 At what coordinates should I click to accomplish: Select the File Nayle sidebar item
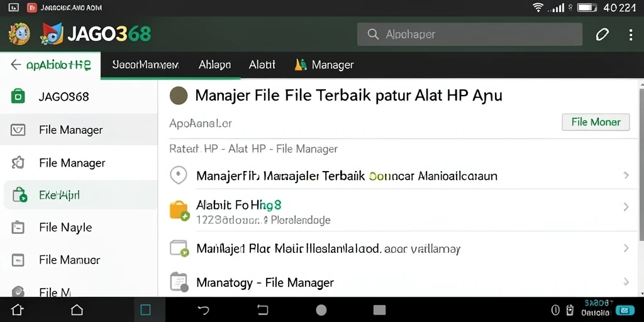79,228
